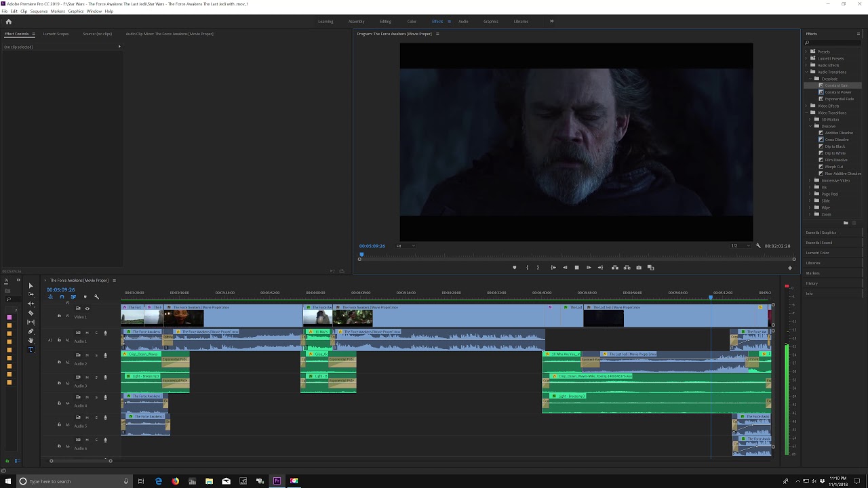Open the File menu
The image size is (868, 488).
(5, 12)
